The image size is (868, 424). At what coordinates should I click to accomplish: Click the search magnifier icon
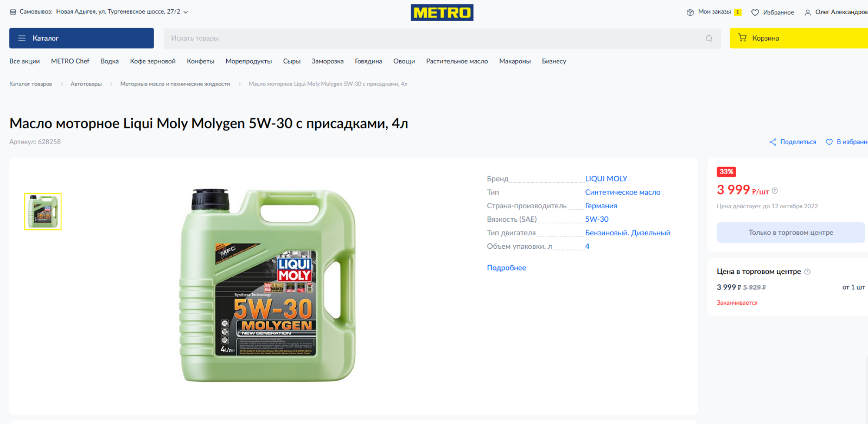pyautogui.click(x=709, y=38)
